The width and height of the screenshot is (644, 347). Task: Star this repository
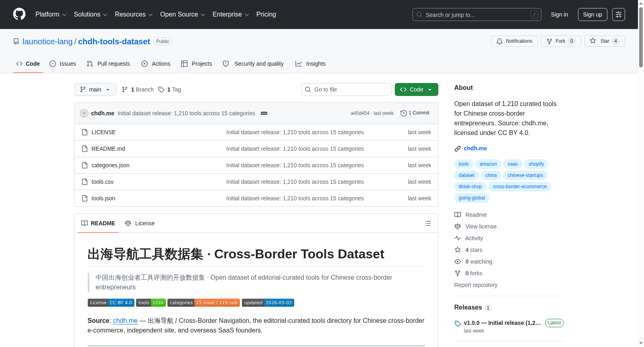click(605, 41)
